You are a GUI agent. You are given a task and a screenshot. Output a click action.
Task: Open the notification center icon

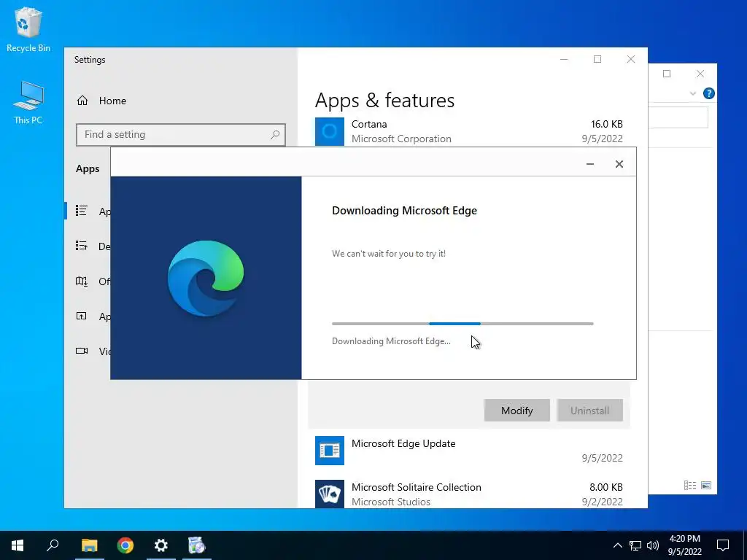point(723,545)
